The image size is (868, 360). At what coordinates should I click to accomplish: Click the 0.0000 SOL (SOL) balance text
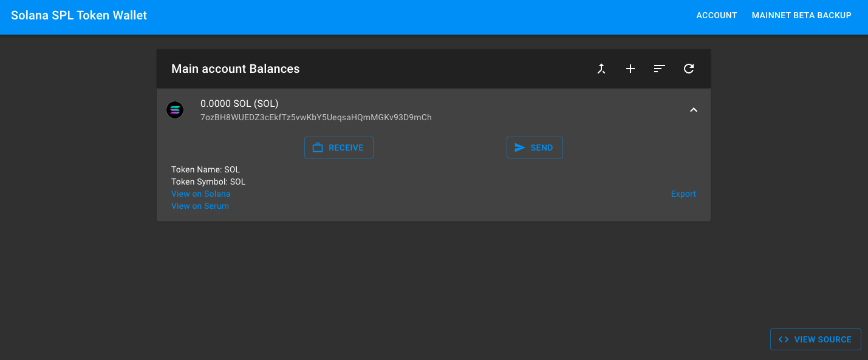[239, 104]
